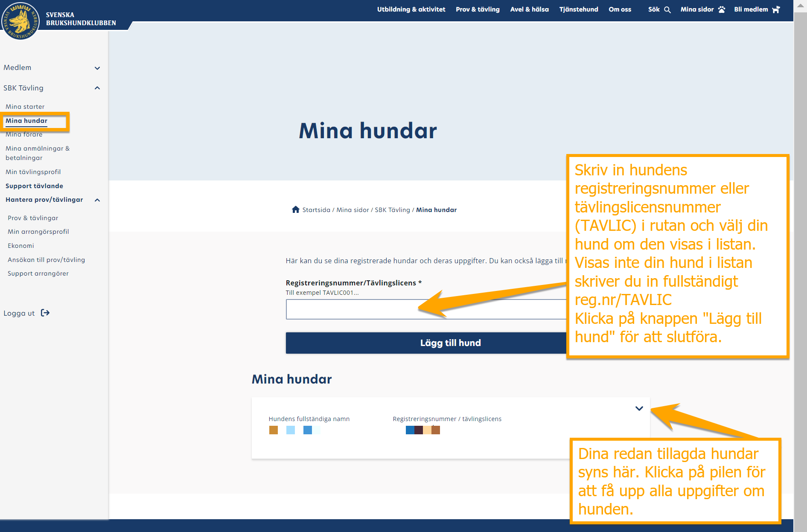The width and height of the screenshot is (807, 532).
Task: Expand the registered dog details arrow
Action: coord(639,408)
